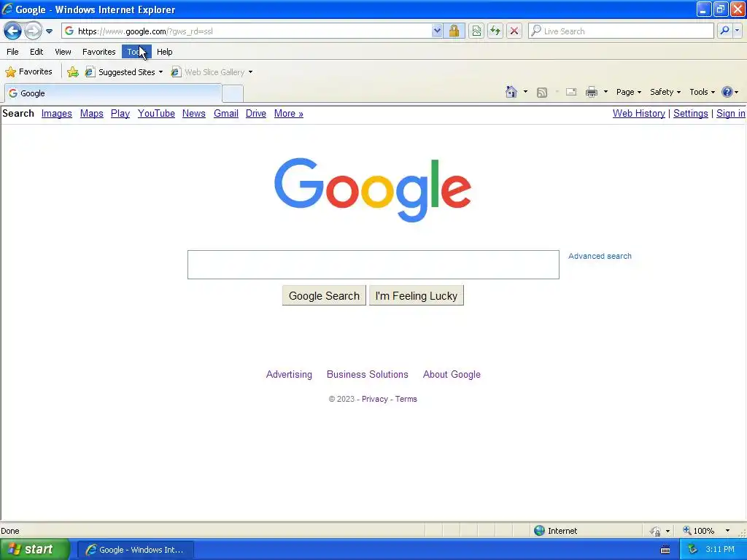This screenshot has width=747, height=560.
Task: Click the Internet security zone indicator
Action: pos(556,531)
